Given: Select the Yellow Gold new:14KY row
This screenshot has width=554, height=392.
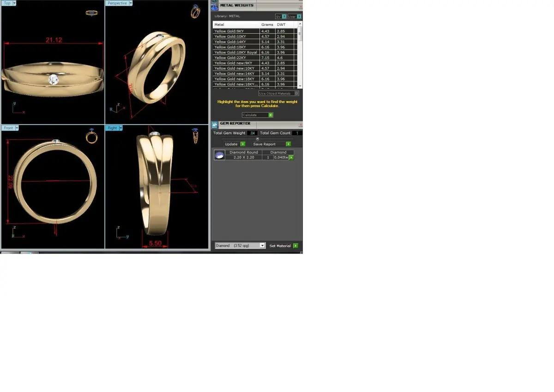Looking at the screenshot, I should click(x=255, y=73).
